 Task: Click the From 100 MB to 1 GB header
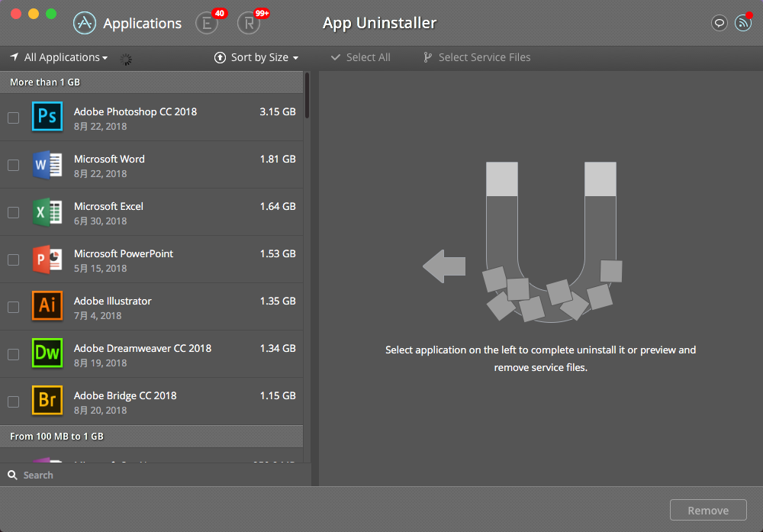click(x=151, y=437)
